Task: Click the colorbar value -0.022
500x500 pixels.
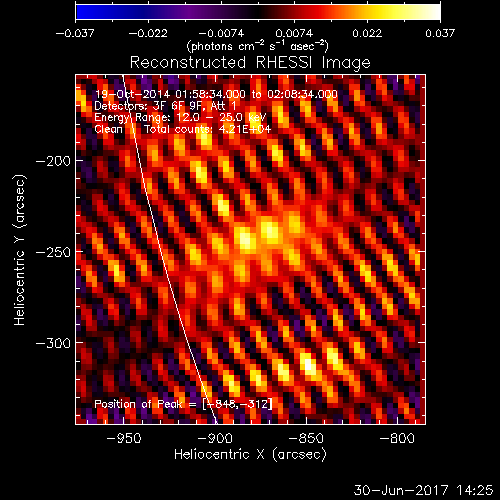Action: coord(148,33)
